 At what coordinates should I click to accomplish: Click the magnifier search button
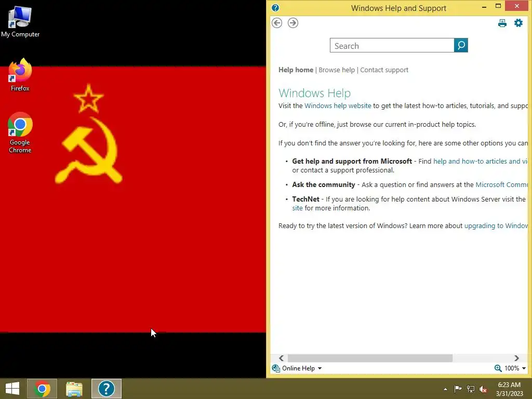pyautogui.click(x=461, y=45)
